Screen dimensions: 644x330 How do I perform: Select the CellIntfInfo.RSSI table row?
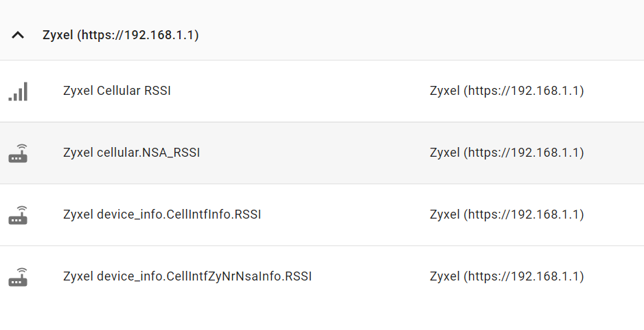[x=322, y=214]
